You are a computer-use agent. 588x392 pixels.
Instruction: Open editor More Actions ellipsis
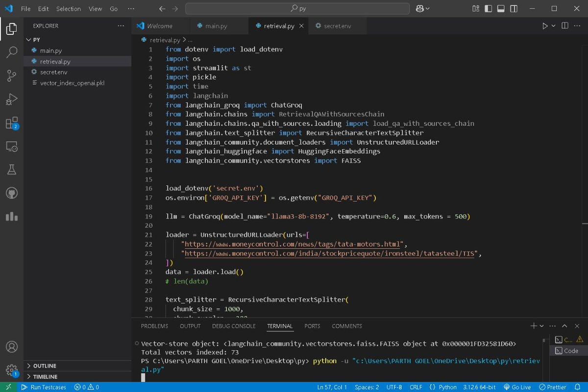coord(577,26)
